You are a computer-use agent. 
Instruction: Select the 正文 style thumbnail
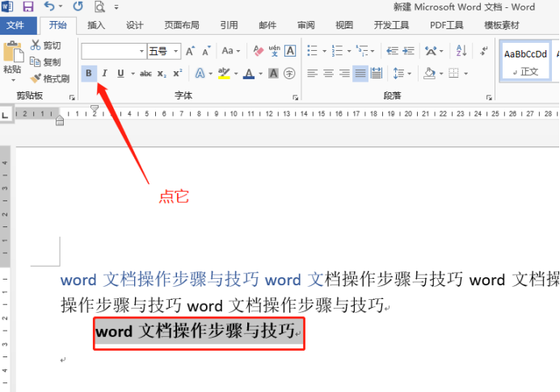525,61
